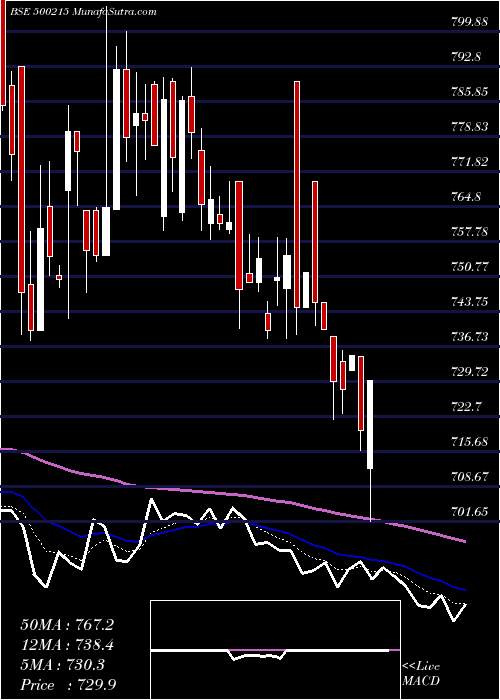Click inside the MACD indicator panel
Viewport: 500px width, 700px height.
pyautogui.click(x=275, y=650)
